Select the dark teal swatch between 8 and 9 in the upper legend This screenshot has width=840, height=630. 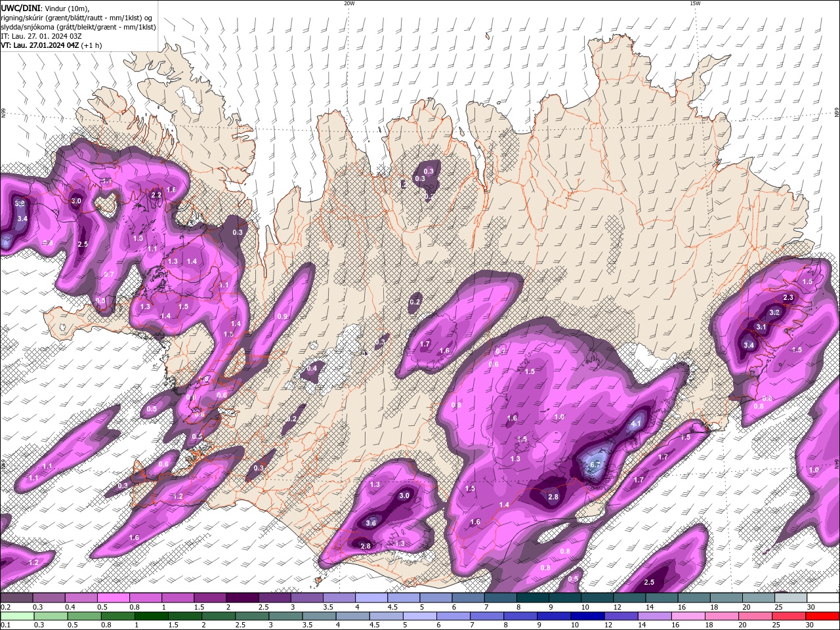click(x=533, y=598)
